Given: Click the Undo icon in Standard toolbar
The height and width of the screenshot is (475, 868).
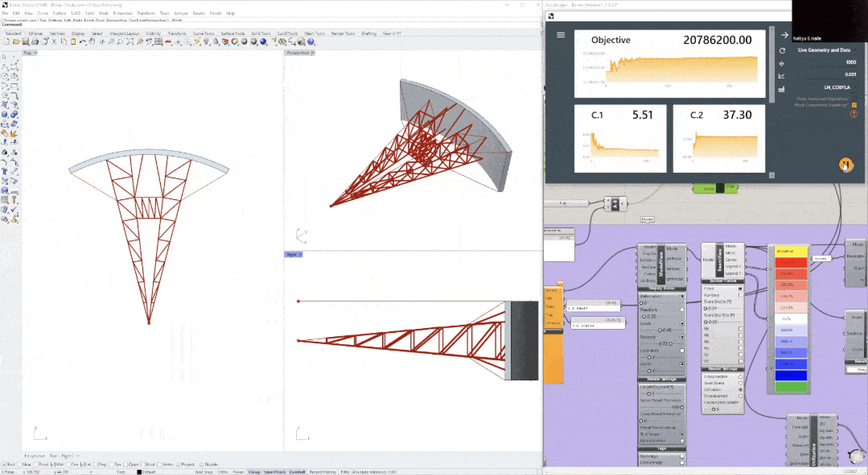Looking at the screenshot, I should point(82,42).
